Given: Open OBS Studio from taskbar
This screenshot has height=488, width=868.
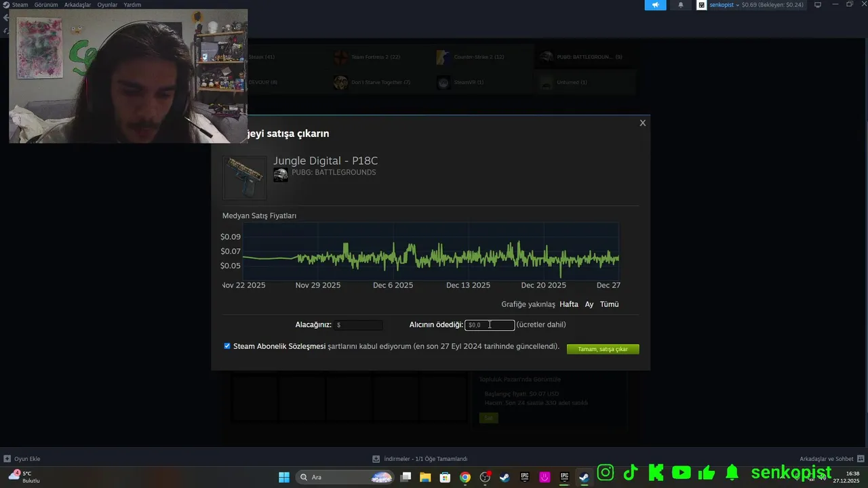Looking at the screenshot, I should (x=485, y=477).
